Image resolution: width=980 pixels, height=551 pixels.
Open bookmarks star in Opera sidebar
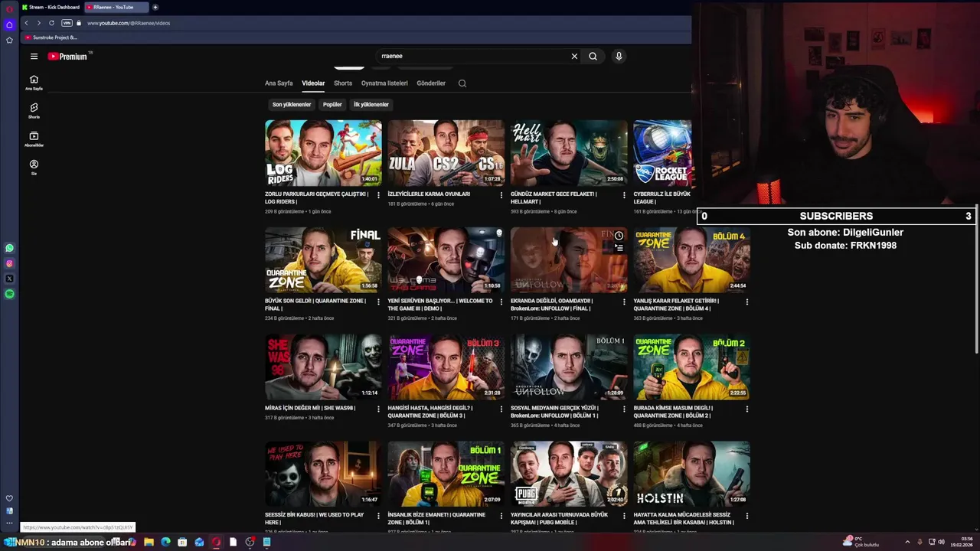[x=9, y=40]
